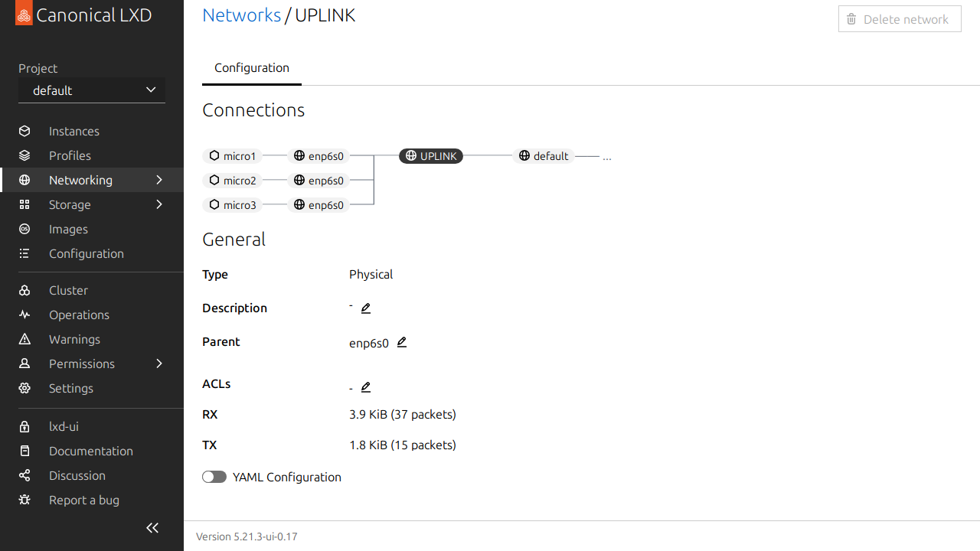Click the Profiles layers icon
980x551 pixels.
24,155
